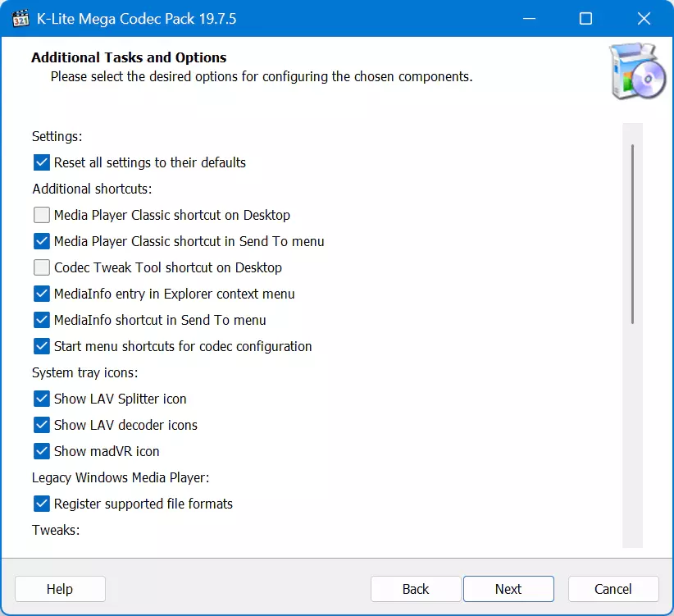Screen dimensions: 674x616
Task: Click the 'Please select the desired options' text
Action: tap(262, 76)
